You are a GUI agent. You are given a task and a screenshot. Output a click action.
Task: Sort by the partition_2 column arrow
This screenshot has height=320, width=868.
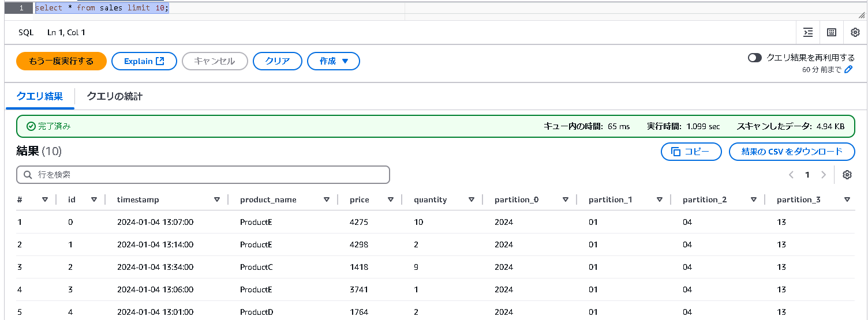pos(754,199)
